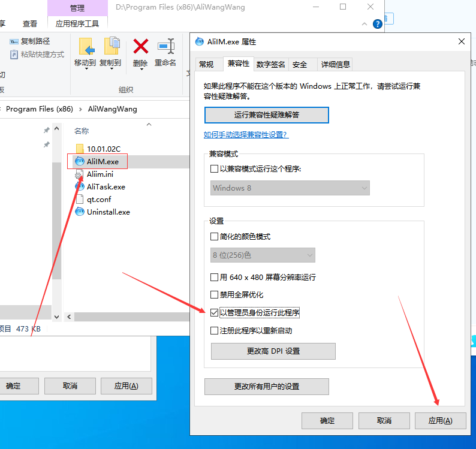476x449 pixels.
Task: Click the Move to icon in Explorer ribbon
Action: pyautogui.click(x=86, y=46)
